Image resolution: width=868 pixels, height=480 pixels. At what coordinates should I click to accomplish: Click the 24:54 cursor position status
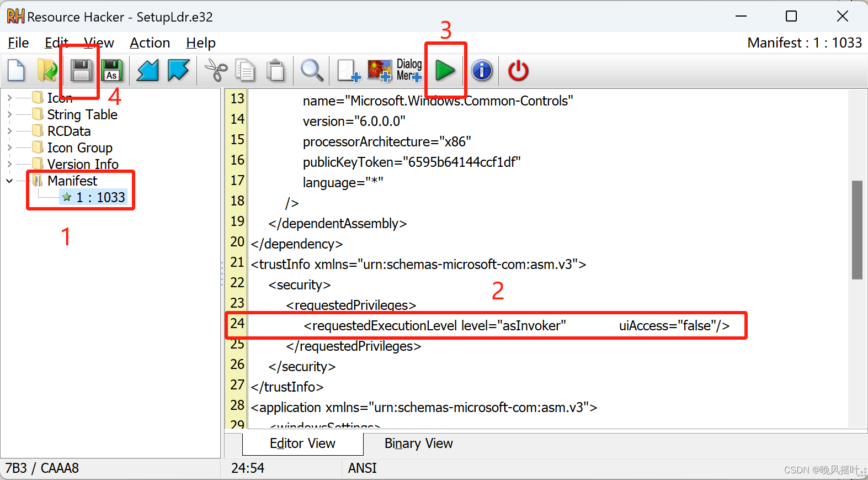[248, 468]
